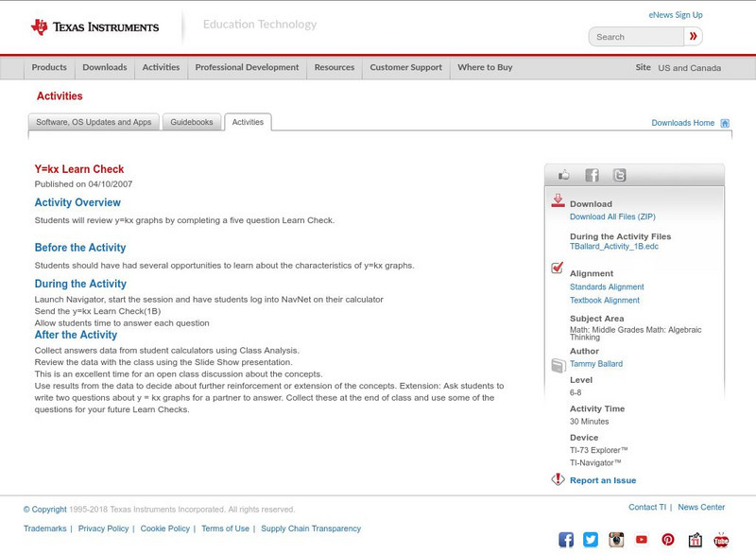The image size is (756, 555).
Task: Submit the search with the arrow button
Action: (x=693, y=36)
